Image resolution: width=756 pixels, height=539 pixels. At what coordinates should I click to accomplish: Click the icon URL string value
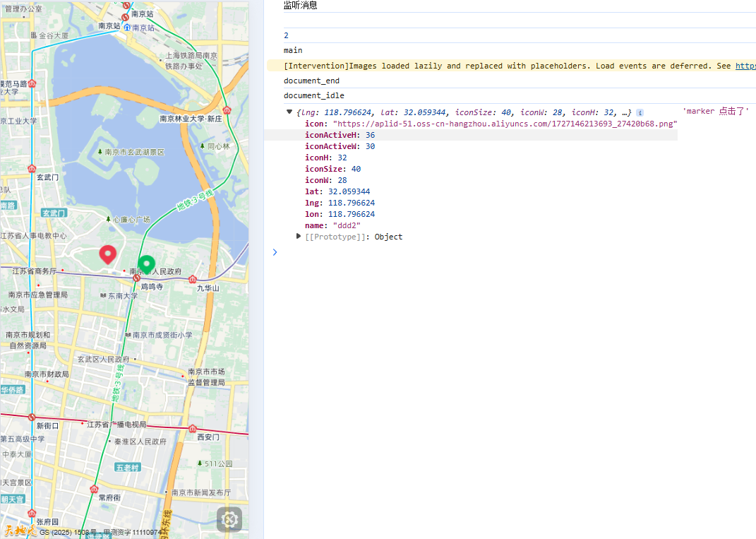coord(505,124)
